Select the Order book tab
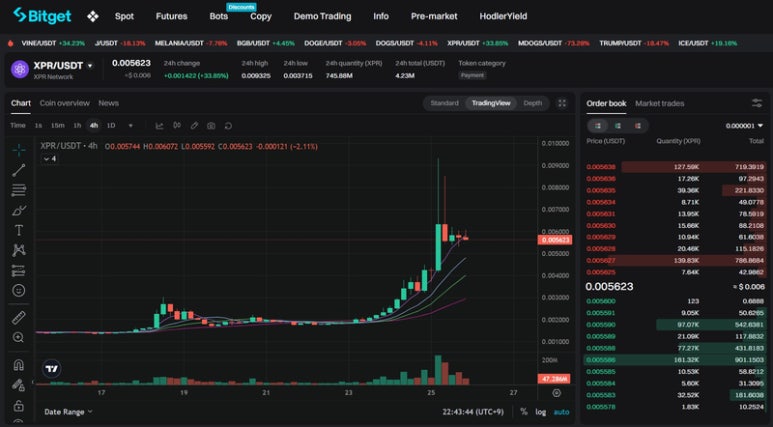Image resolution: width=773 pixels, height=427 pixels. tap(606, 103)
